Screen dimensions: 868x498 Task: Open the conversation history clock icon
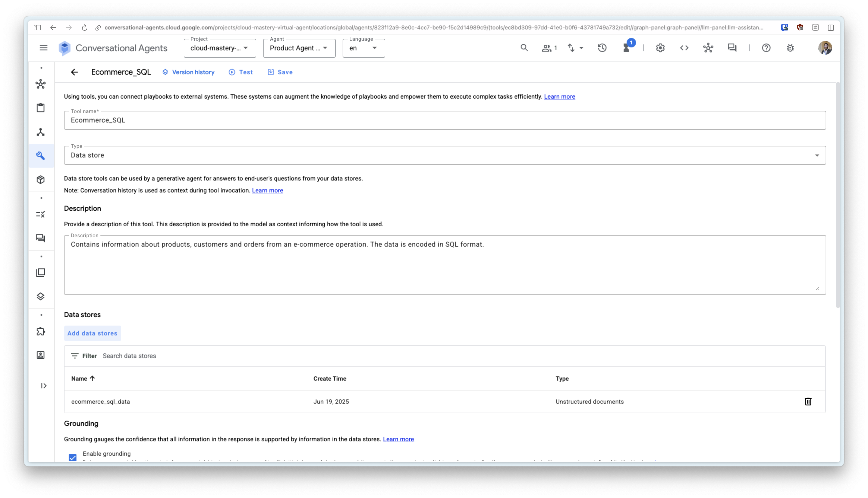point(602,48)
